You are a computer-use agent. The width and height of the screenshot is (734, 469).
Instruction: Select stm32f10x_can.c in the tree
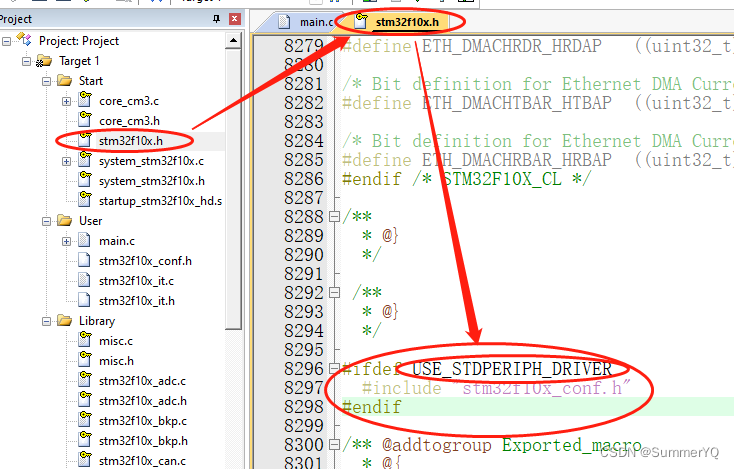tap(142, 462)
